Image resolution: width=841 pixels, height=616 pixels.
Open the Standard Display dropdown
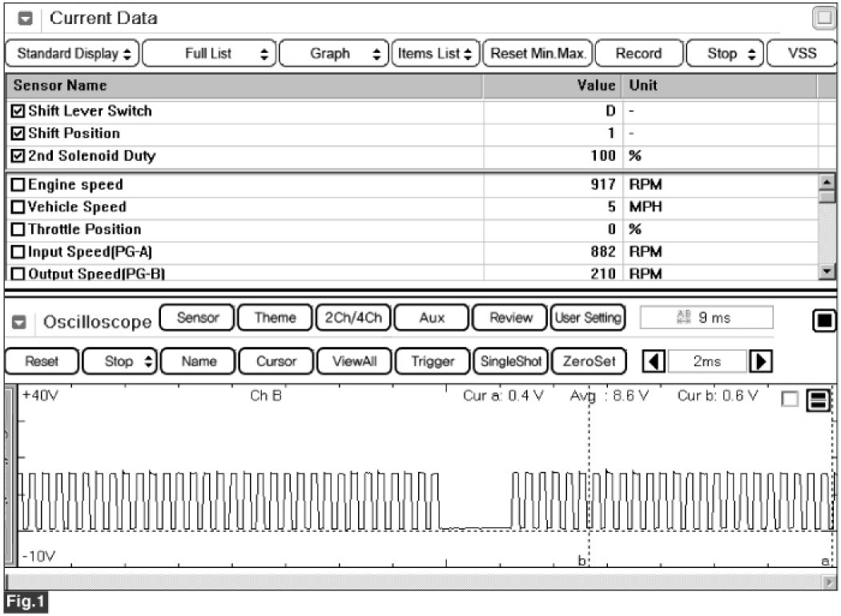pyautogui.click(x=73, y=54)
